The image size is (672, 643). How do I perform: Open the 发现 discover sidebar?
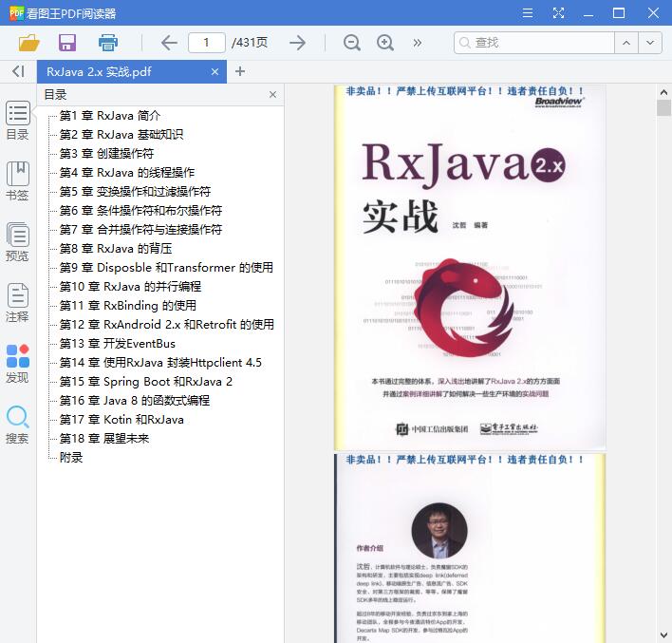coord(18,364)
